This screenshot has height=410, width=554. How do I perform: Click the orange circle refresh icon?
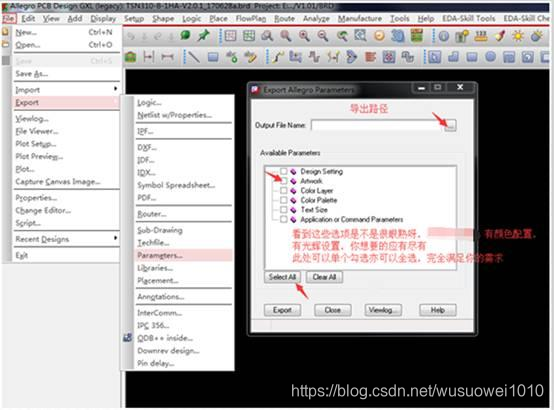tap(379, 36)
